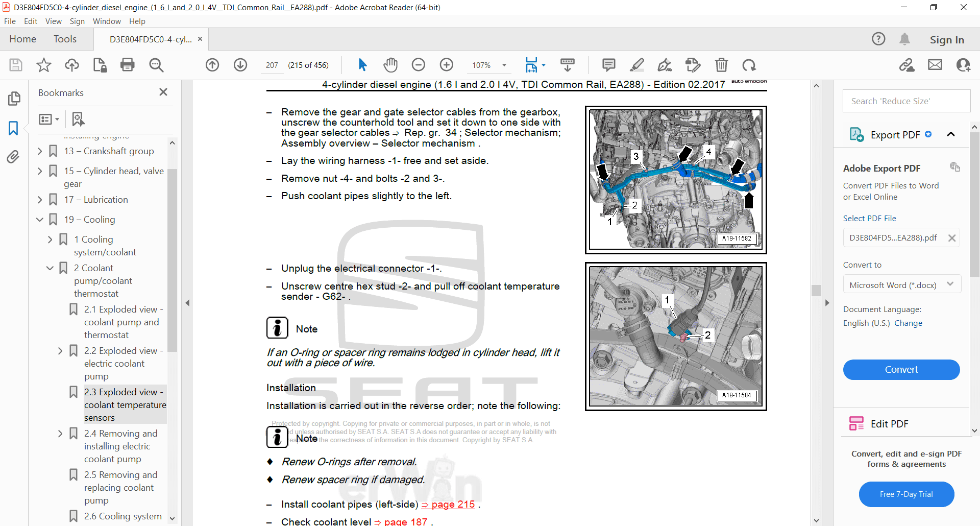Click the document vertical scrollbar thumb

tap(816, 290)
